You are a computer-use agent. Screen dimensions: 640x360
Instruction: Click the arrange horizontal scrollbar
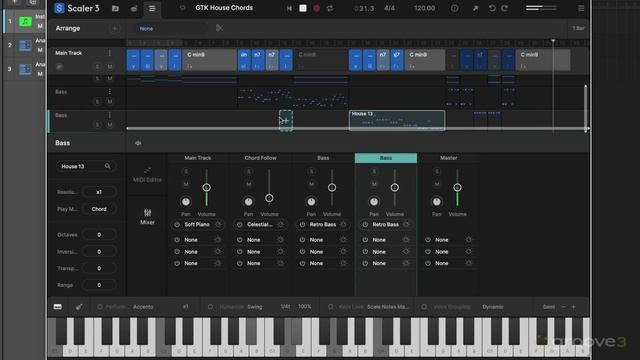[357, 129]
